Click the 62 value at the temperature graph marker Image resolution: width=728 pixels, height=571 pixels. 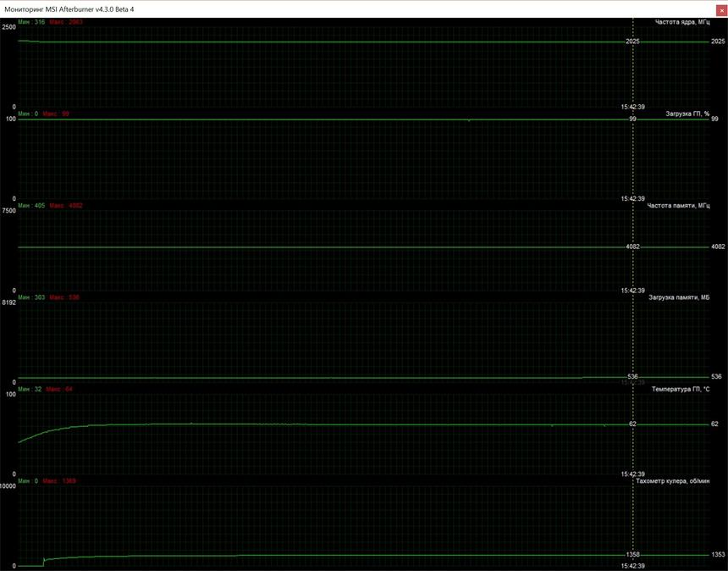click(x=632, y=424)
